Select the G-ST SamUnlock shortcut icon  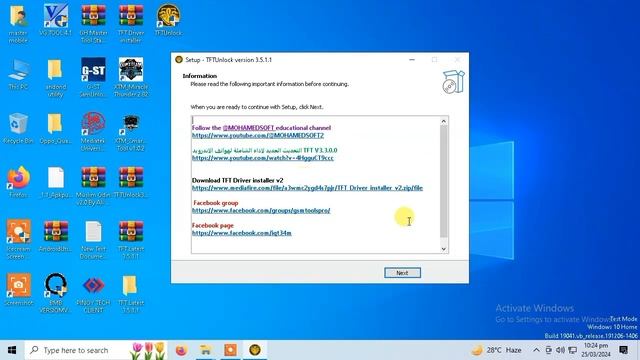[x=93, y=78]
